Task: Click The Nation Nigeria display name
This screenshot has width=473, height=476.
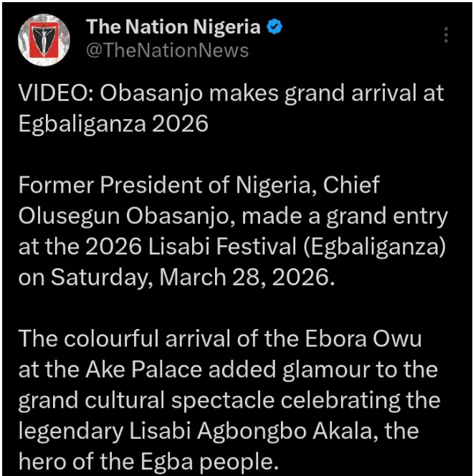Action: tap(173, 28)
